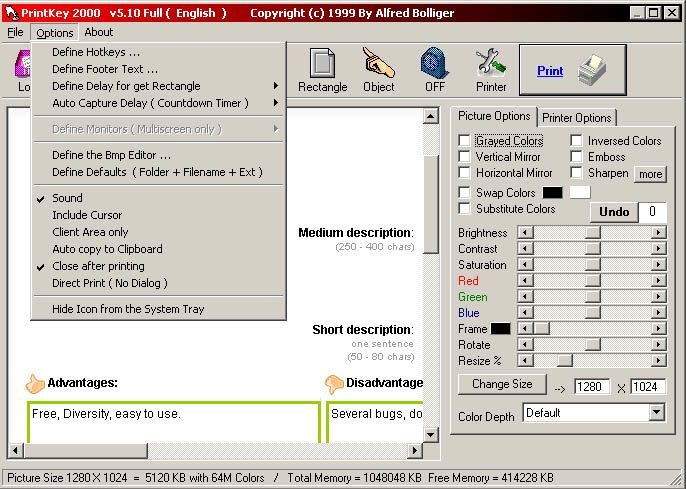Open the Options menu
The height and width of the screenshot is (489, 686).
pos(55,32)
